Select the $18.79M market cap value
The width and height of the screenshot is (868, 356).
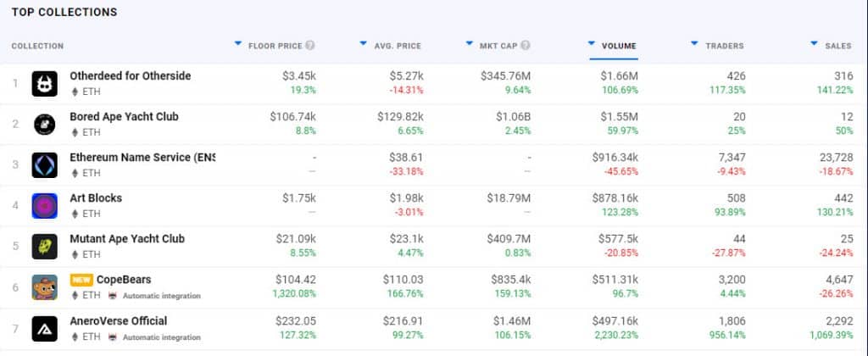[x=509, y=198]
